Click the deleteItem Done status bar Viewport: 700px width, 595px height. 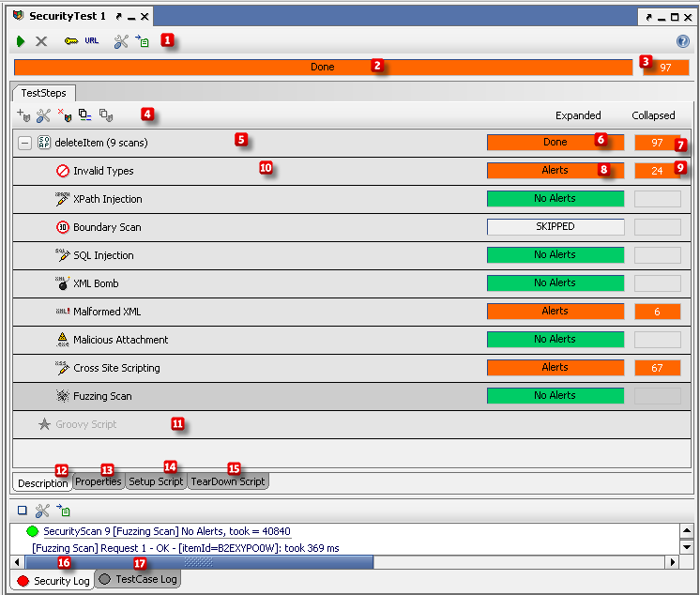pos(555,142)
